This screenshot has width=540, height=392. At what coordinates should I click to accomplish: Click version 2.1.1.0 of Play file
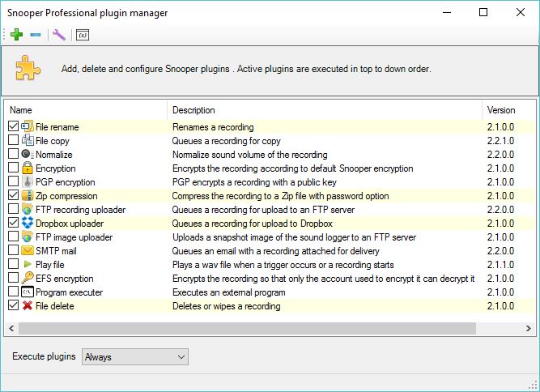point(500,265)
